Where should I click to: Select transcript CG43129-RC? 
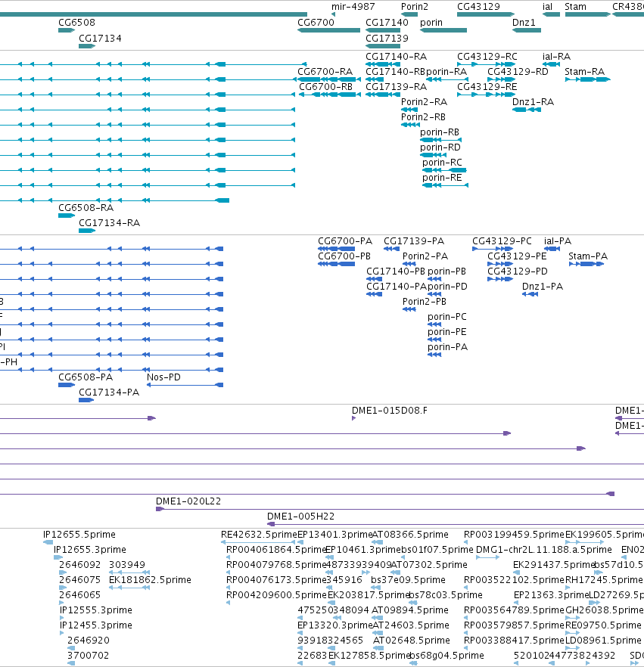click(x=486, y=64)
